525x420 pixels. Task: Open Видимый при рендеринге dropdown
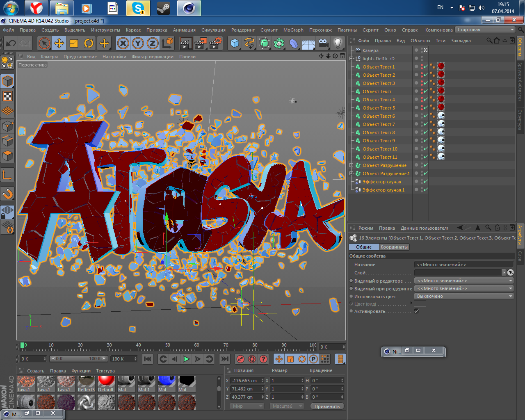point(464,288)
